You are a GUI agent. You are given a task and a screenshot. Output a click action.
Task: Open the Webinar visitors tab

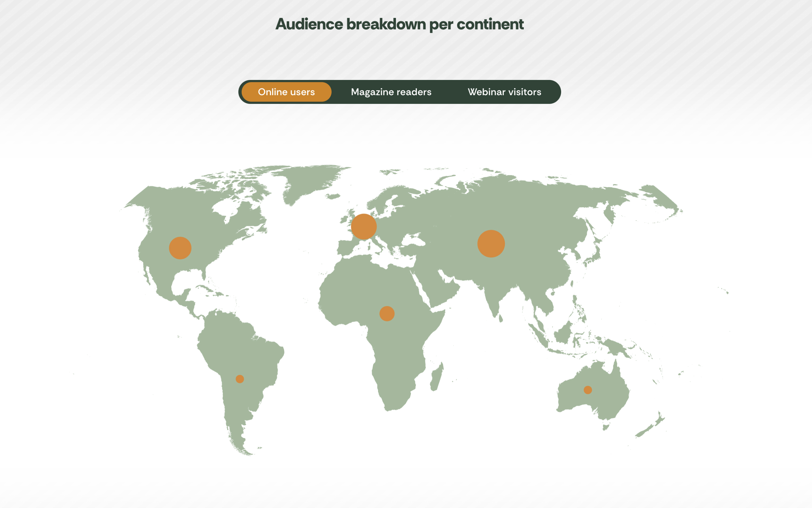[x=504, y=92]
